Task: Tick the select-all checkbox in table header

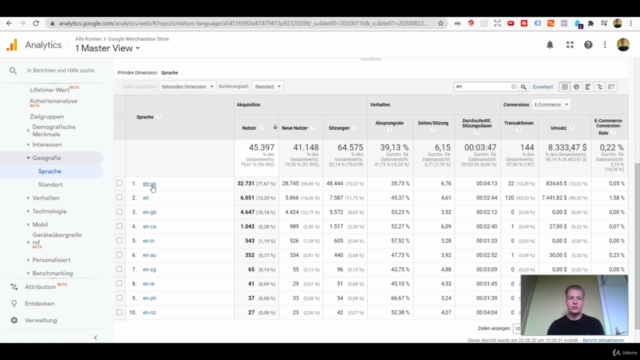Action: click(120, 117)
